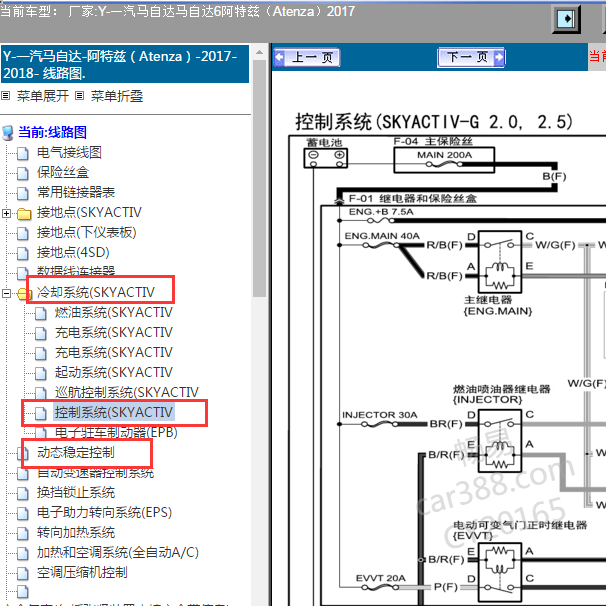
Task: Open 常用链接器表 tree item
Action: point(76,192)
